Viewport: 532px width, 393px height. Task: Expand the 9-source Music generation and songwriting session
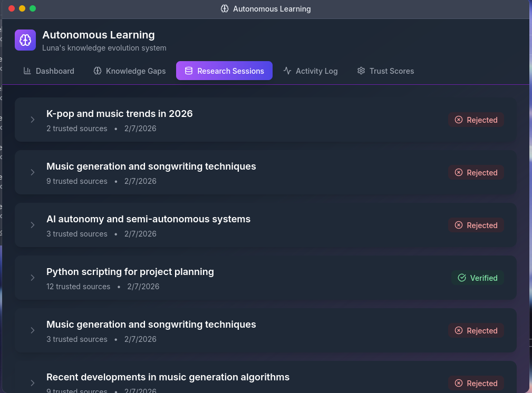[x=33, y=172]
